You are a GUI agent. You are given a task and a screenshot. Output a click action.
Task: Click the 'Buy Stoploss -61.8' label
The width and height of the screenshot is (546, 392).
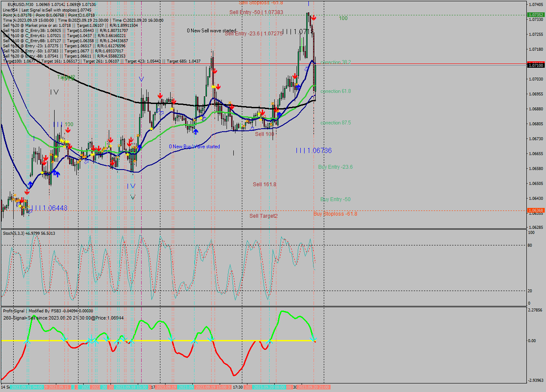click(335, 214)
